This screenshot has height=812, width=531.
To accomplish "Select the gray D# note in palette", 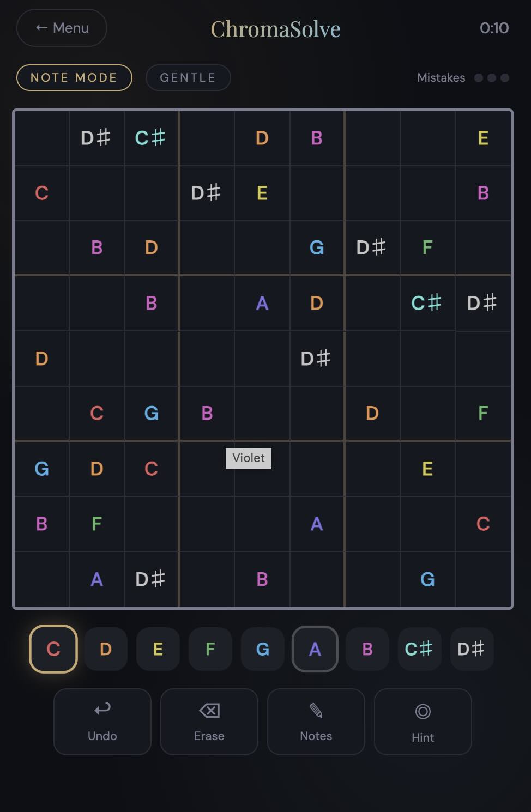I will (x=472, y=649).
